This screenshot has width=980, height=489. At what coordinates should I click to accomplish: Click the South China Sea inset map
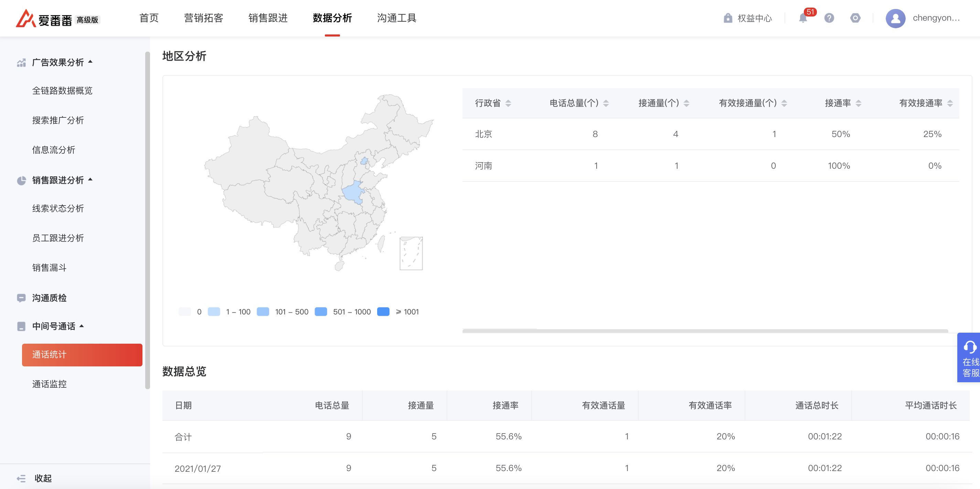click(x=411, y=253)
